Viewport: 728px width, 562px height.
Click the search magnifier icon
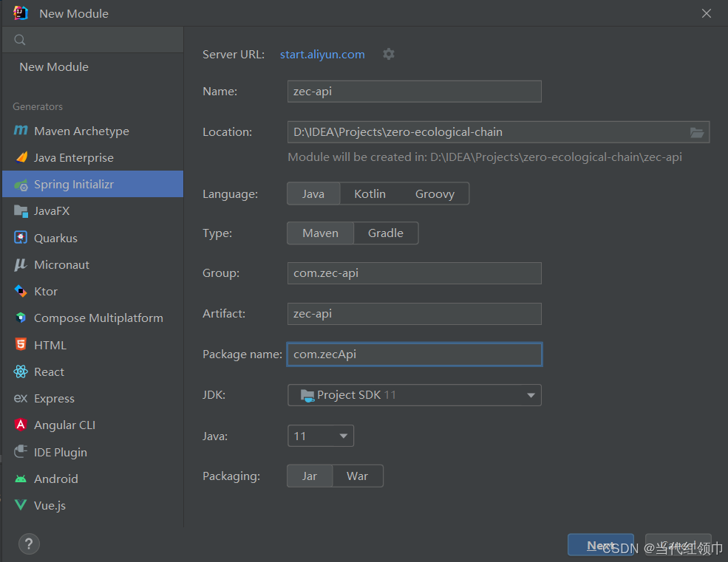pos(19,40)
